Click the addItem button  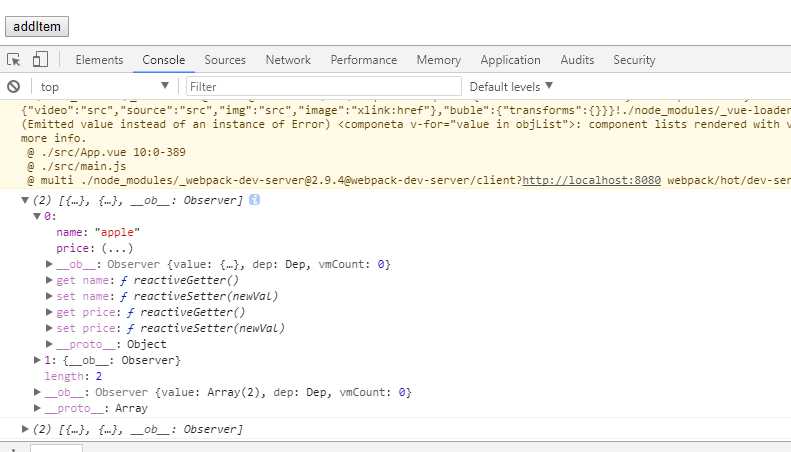[x=37, y=27]
